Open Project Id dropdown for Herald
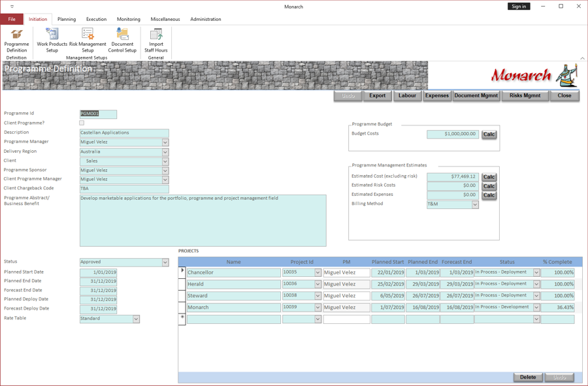Image resolution: width=588 pixels, height=386 pixels. coord(318,285)
